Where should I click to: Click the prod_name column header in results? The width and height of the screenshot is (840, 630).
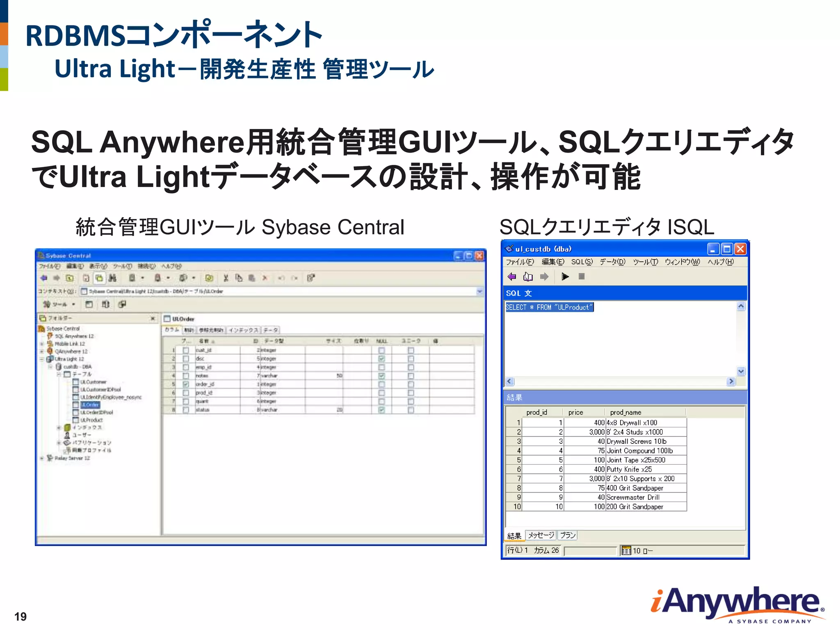(x=645, y=412)
